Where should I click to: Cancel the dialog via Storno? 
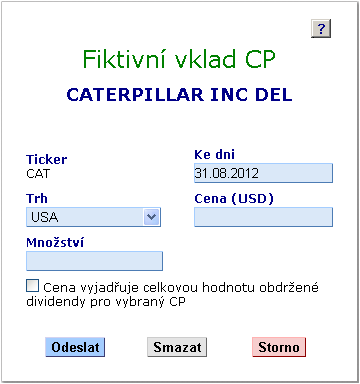[279, 347]
